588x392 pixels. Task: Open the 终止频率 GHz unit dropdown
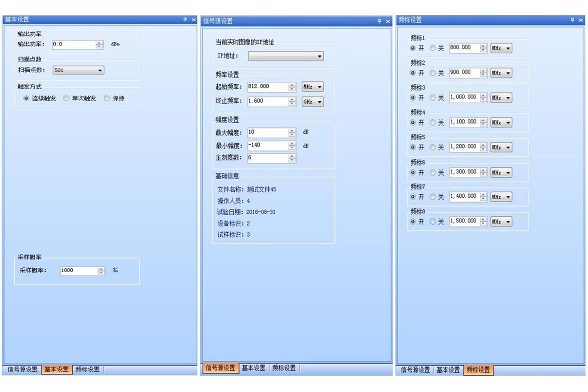coord(313,102)
